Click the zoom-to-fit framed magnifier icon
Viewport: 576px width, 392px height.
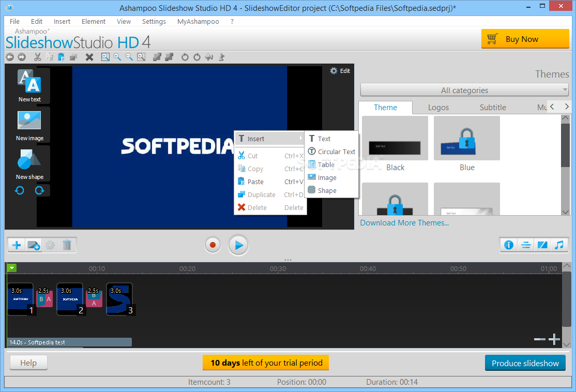point(105,57)
